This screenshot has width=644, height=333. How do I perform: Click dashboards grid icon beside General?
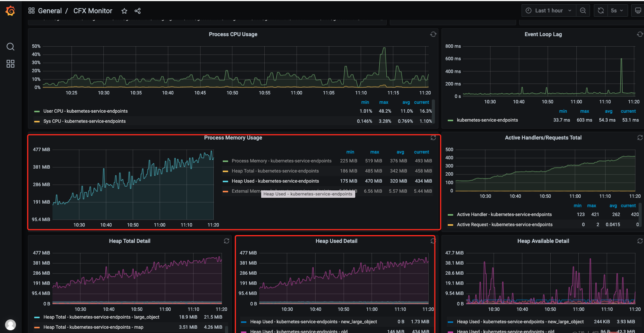coord(31,10)
